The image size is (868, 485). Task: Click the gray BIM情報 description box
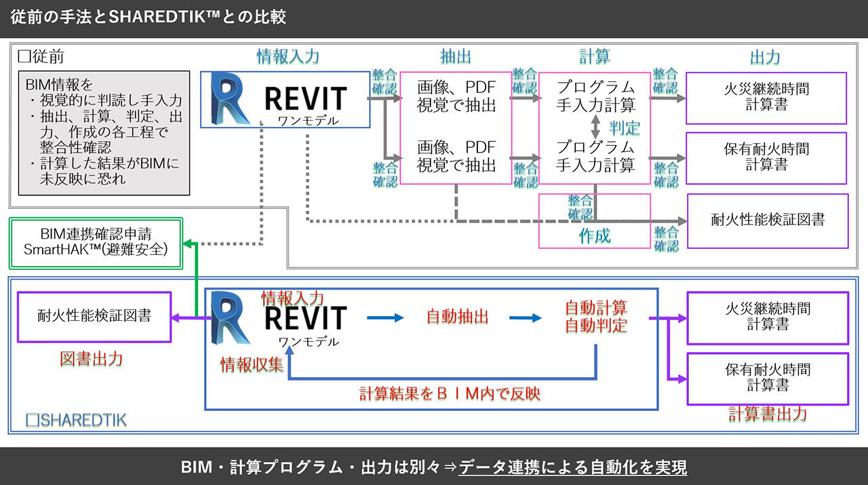coord(104,133)
